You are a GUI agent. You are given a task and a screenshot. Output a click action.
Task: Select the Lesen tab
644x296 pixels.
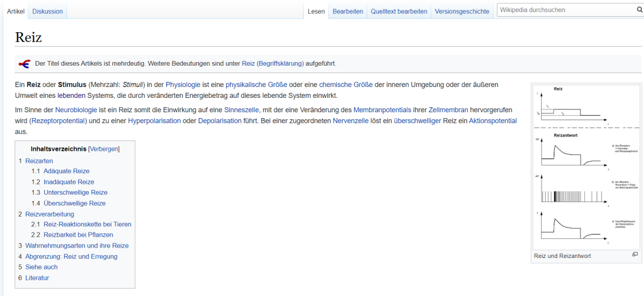[316, 12]
